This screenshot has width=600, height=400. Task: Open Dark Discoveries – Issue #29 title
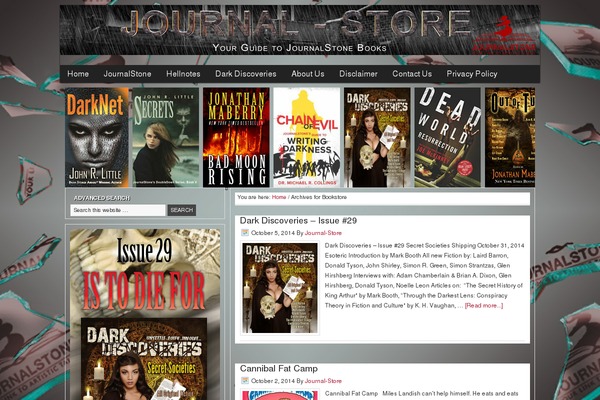298,220
